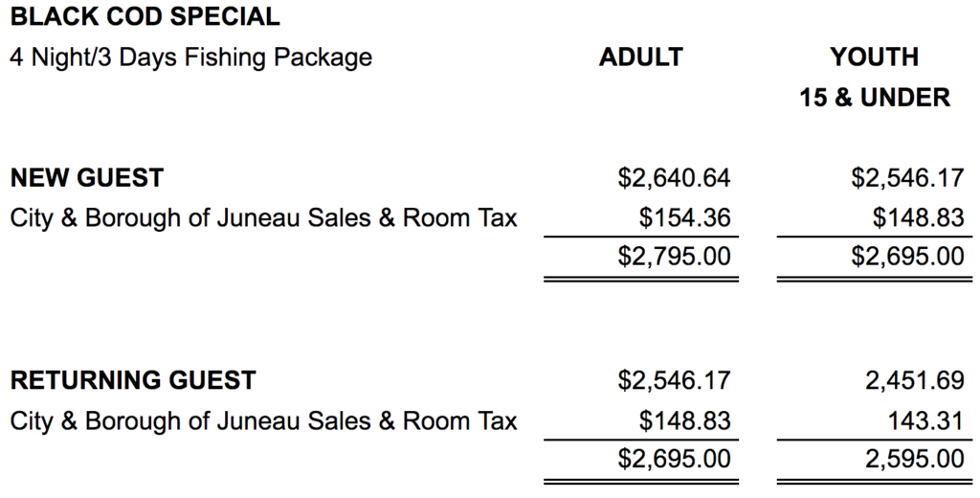980x498 pixels.
Task: Click new guest Juneau Sales & Room Tax label
Action: (264, 218)
